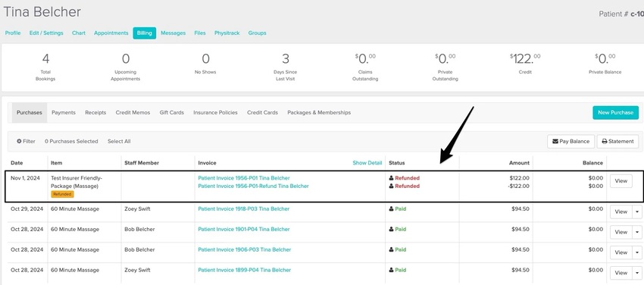Viewport: 644px width, 285px height.
Task: Open the Edit / Settings tab
Action: pyautogui.click(x=46, y=33)
